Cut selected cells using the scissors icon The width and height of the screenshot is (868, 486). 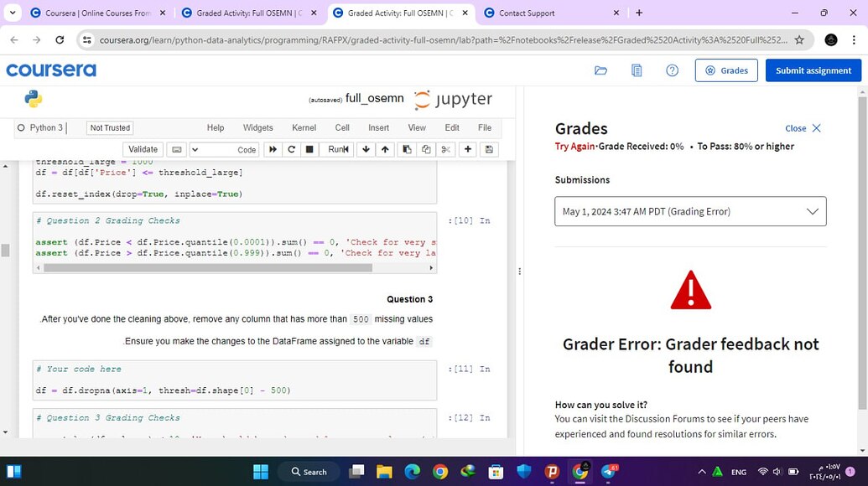click(x=446, y=149)
